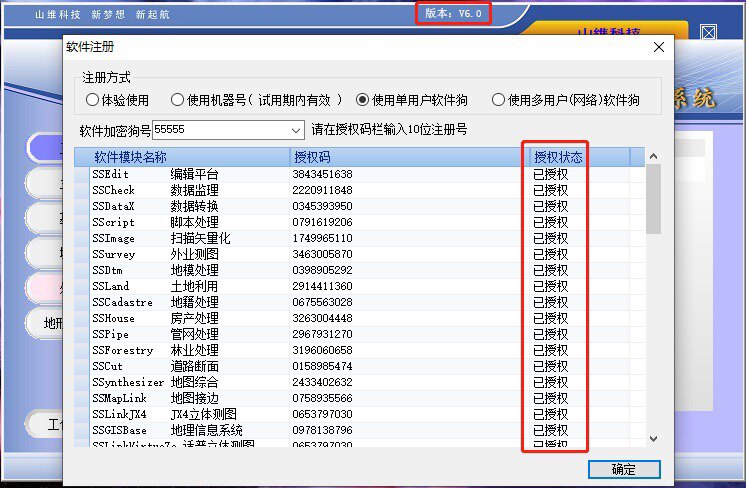Select the SSLinkJX4 JX4立体测图 row

click(360, 414)
